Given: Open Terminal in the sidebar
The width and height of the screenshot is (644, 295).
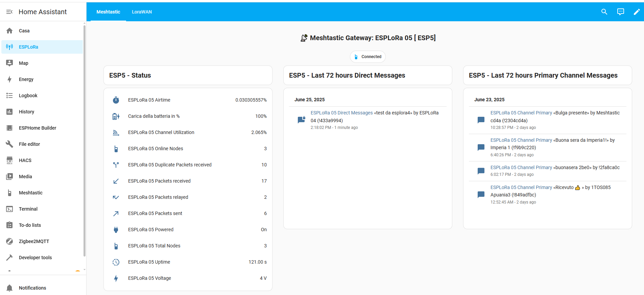Looking at the screenshot, I should pos(42,209).
